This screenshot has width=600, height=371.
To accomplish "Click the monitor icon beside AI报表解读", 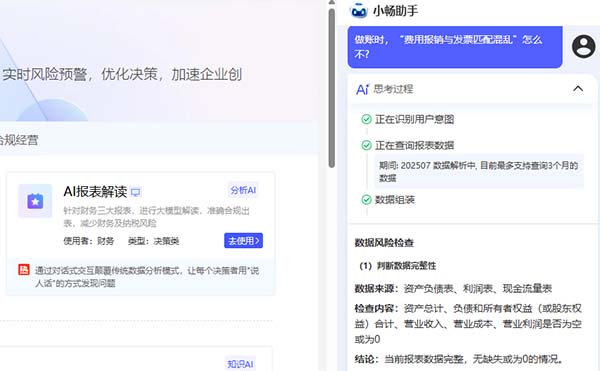I will click(x=135, y=192).
